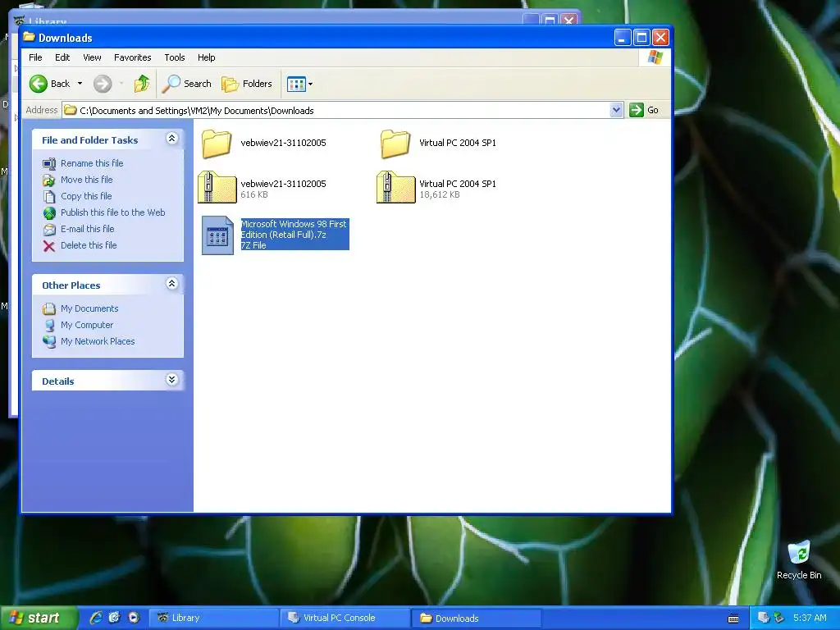Open My Network Places link
The image size is (840, 630).
coord(98,341)
